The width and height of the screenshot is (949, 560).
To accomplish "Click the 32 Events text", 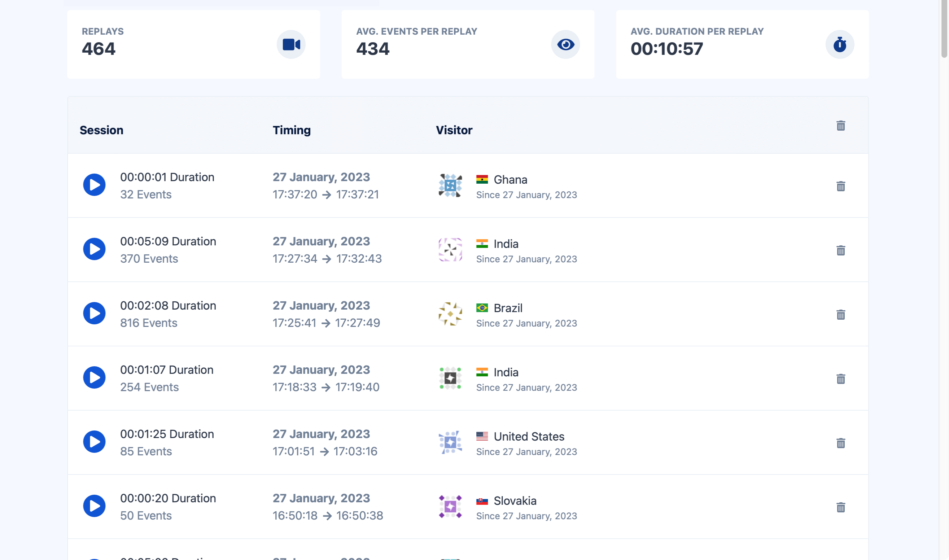I will pos(146,194).
